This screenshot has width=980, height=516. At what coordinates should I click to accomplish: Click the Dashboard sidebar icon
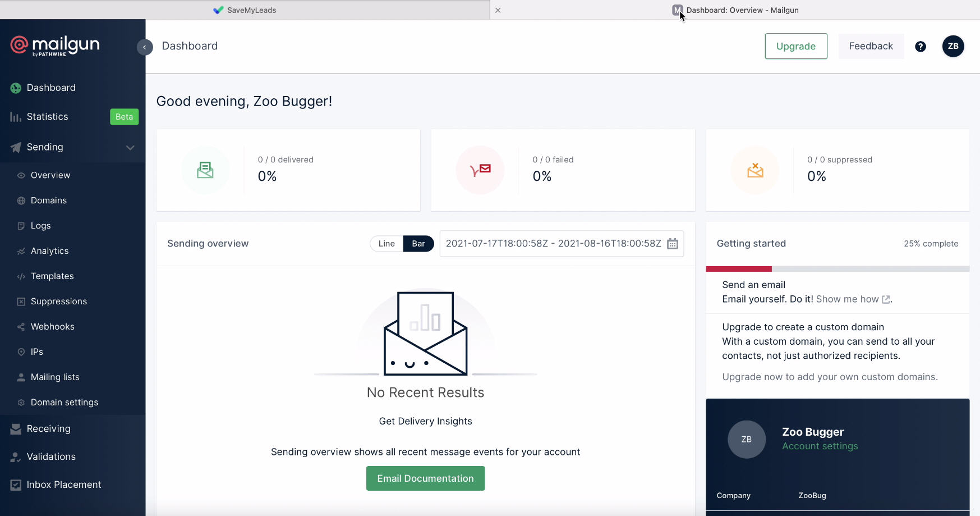pyautogui.click(x=16, y=88)
